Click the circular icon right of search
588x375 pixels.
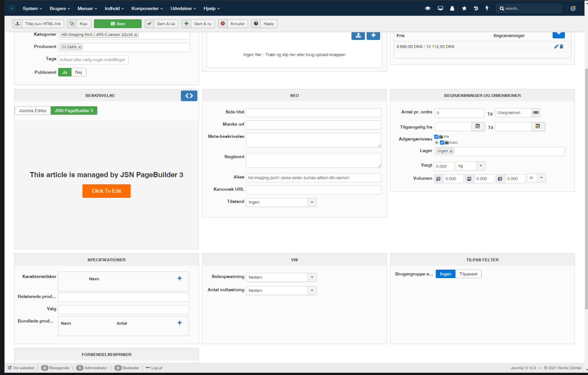573,8
